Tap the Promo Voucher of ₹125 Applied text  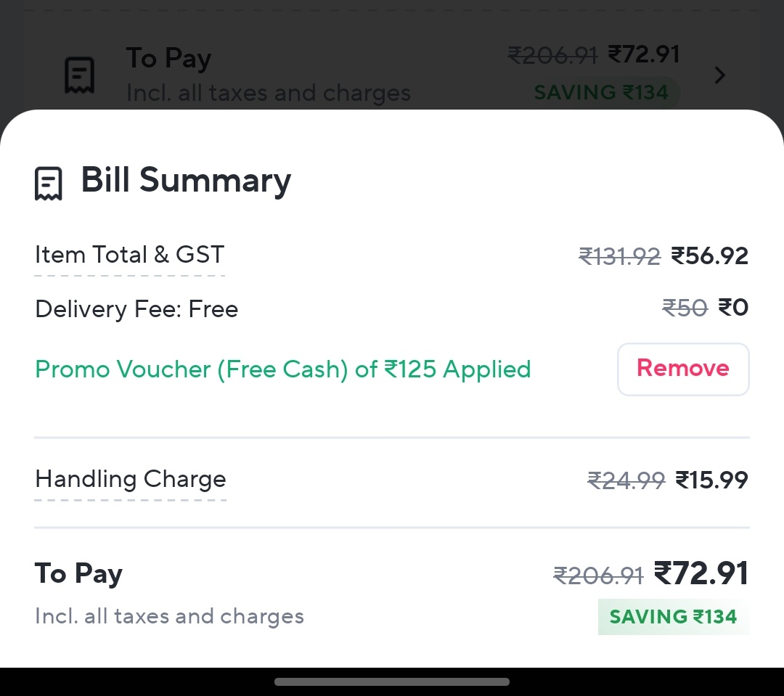coord(282,369)
